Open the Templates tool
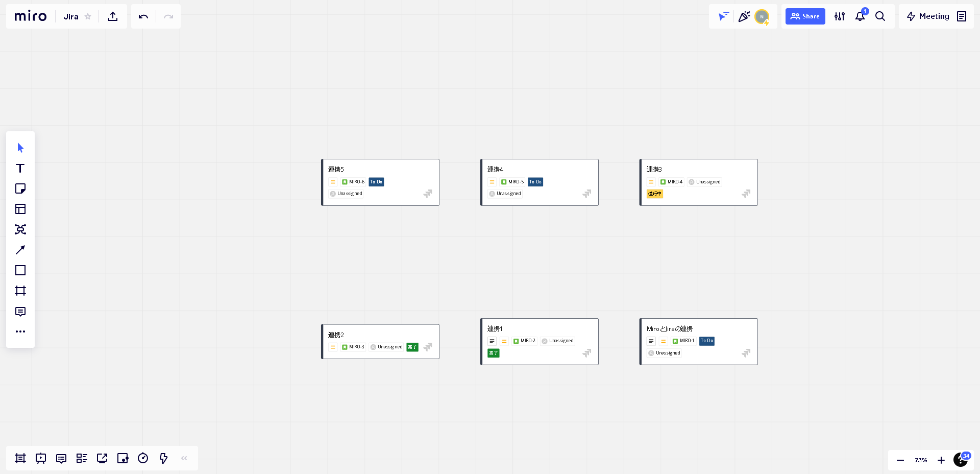Viewport: 980px width, 474px height. [20, 209]
